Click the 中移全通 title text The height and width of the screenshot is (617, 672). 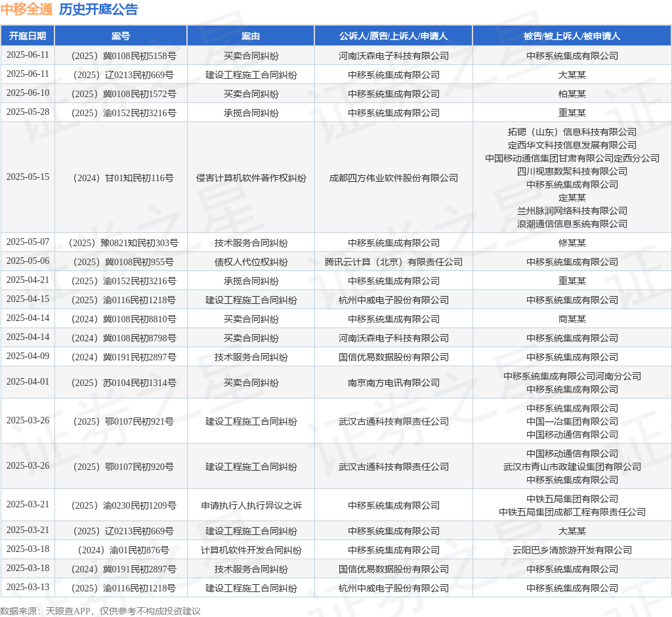(26, 9)
